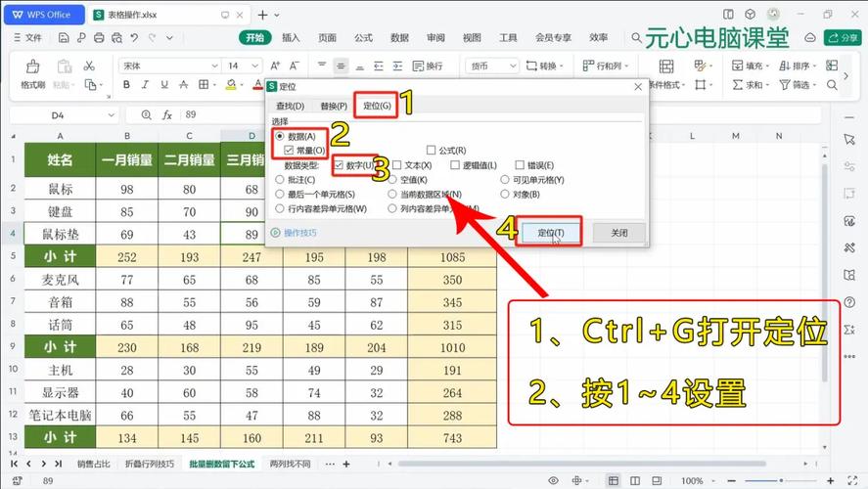Toggle the 常量(O) checkbox

click(289, 150)
